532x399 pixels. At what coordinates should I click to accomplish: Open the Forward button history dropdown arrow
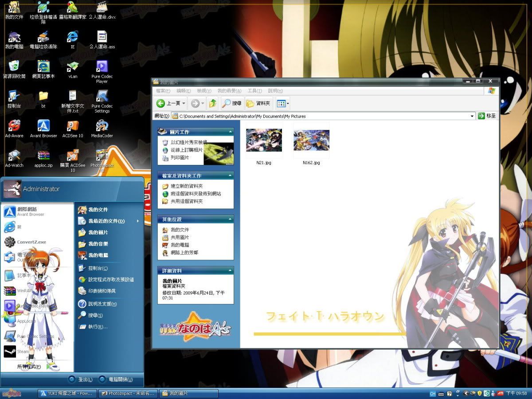click(x=203, y=103)
